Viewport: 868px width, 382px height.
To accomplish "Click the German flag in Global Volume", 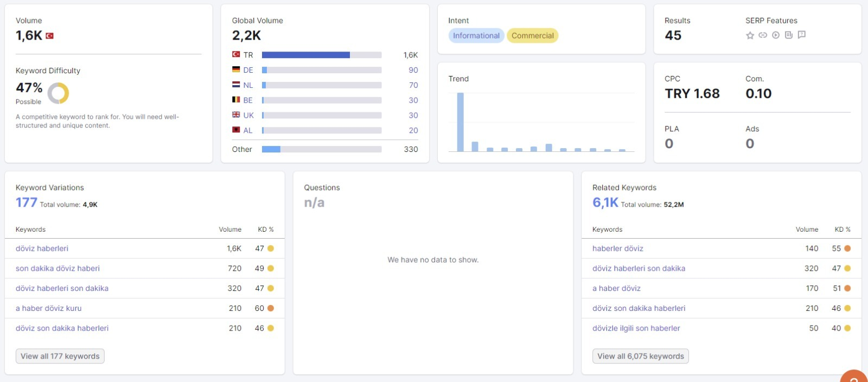I will click(x=236, y=70).
